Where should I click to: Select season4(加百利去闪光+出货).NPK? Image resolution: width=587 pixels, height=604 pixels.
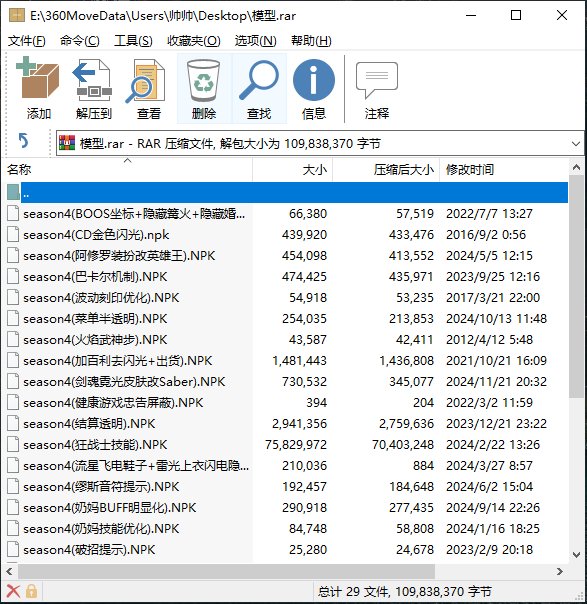(118, 361)
